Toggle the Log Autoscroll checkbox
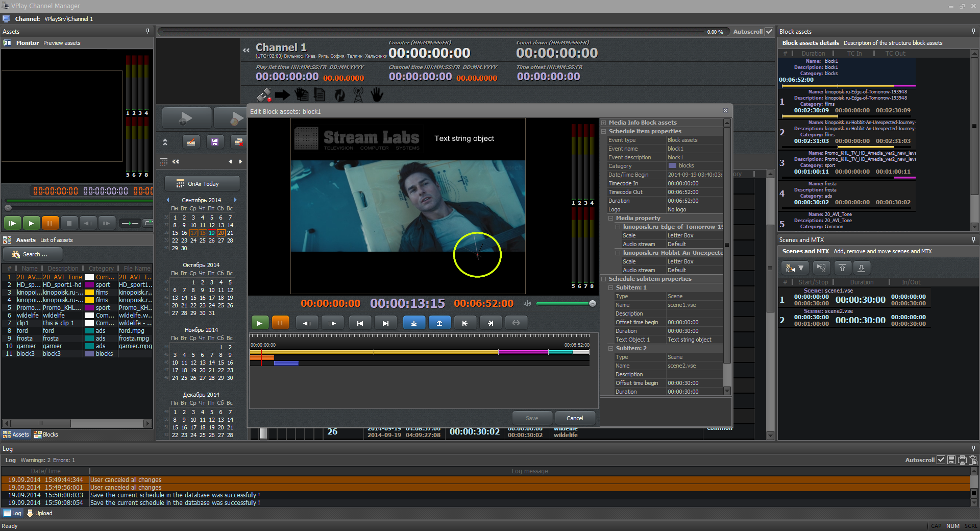980x531 pixels. (x=941, y=460)
